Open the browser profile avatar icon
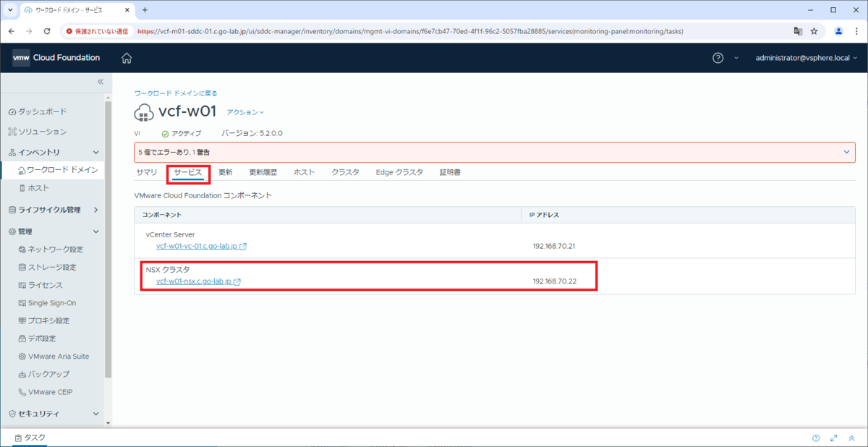Screen dimensions: 868x447 point(838,31)
